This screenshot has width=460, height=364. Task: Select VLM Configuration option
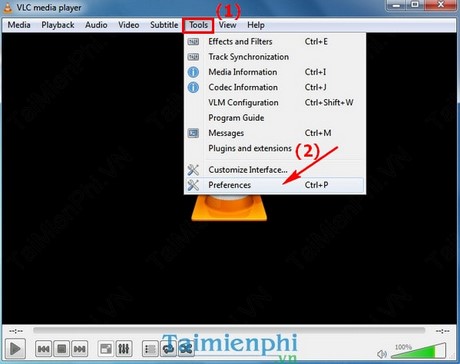275,103
